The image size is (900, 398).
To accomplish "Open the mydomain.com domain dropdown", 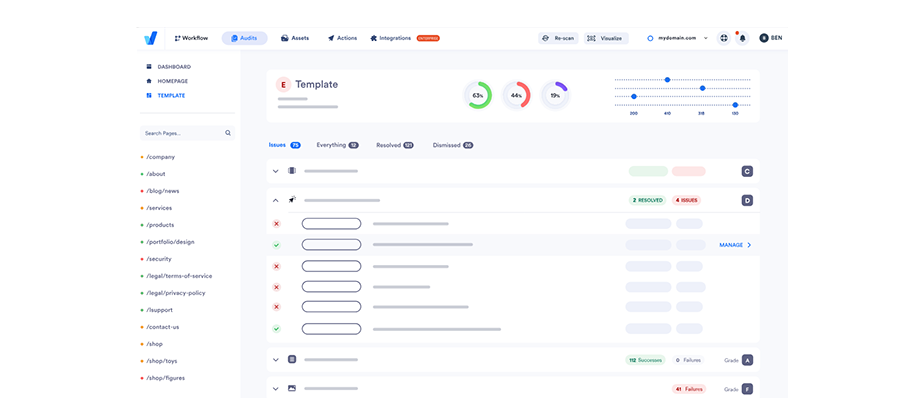I will [x=677, y=38].
